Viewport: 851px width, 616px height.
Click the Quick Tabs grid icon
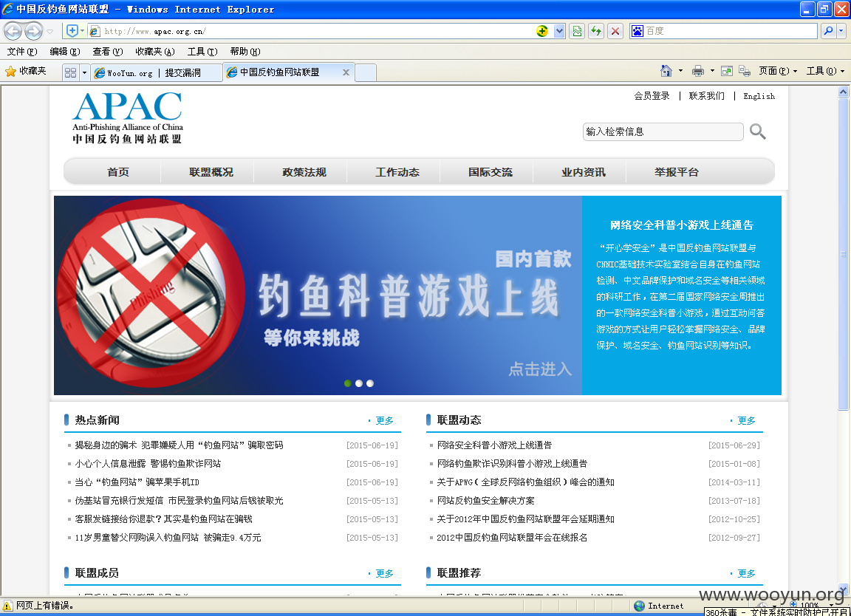click(x=71, y=72)
